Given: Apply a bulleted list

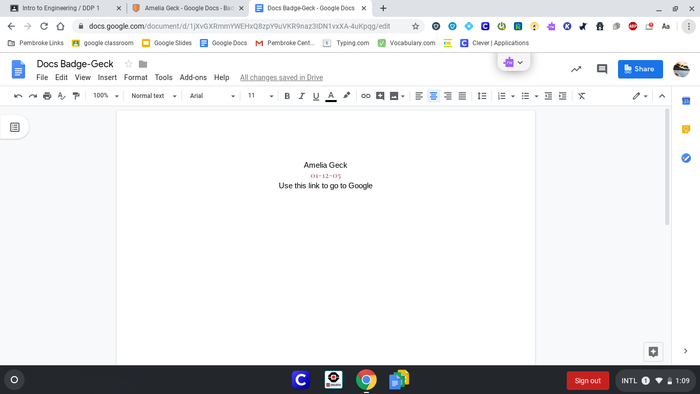Looking at the screenshot, I should (x=525, y=96).
